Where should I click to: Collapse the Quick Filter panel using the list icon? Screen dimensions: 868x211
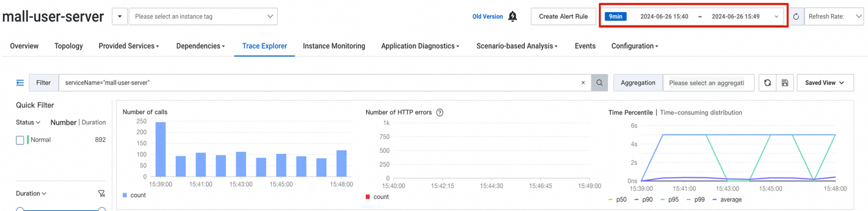[20, 83]
